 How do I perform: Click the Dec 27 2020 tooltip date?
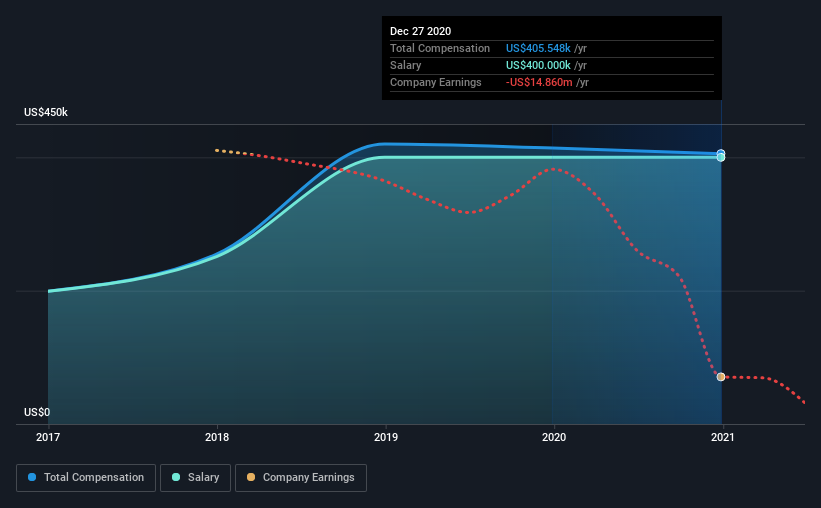pyautogui.click(x=420, y=31)
